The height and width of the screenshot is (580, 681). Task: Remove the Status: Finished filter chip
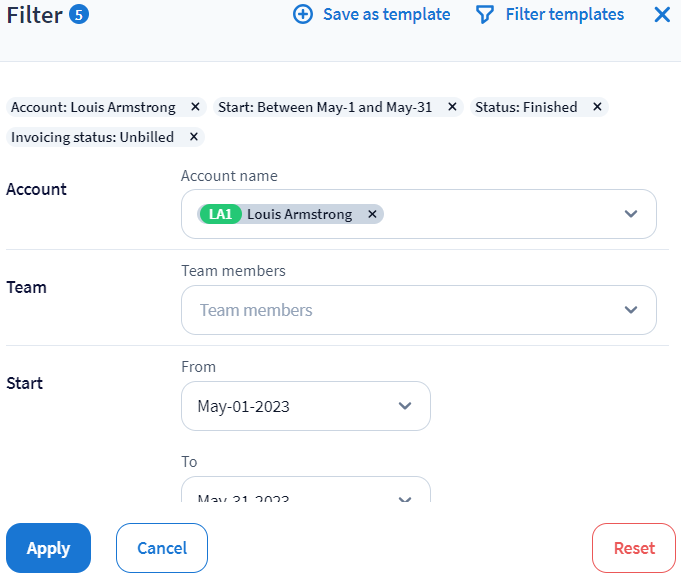tap(597, 107)
